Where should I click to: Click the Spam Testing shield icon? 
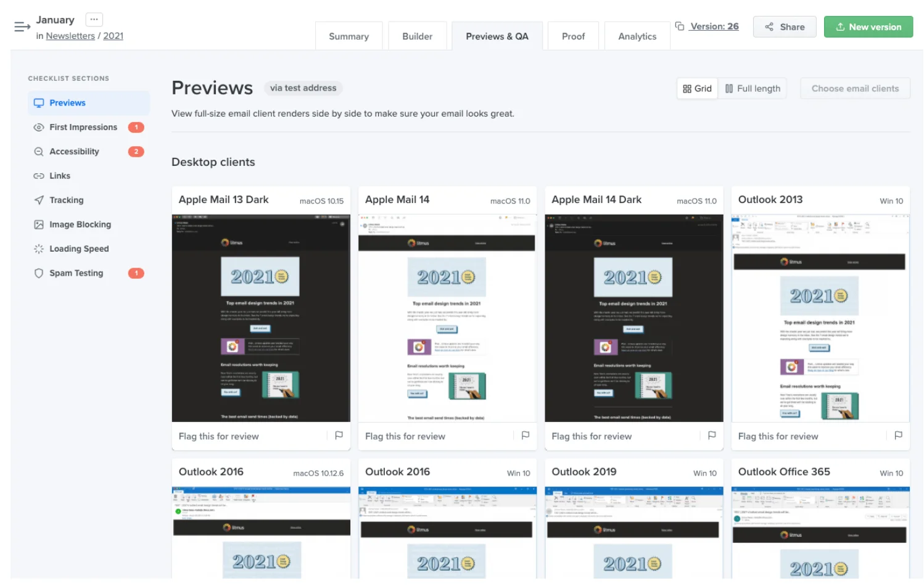(x=39, y=273)
